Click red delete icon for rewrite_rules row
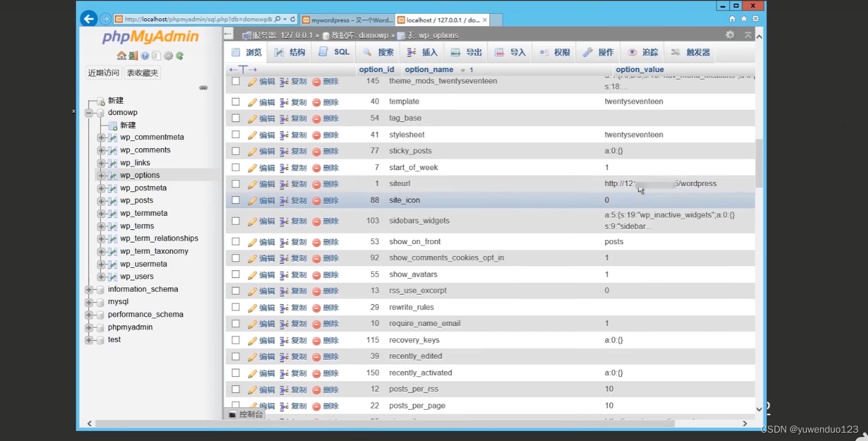The image size is (868, 441). [x=317, y=308]
